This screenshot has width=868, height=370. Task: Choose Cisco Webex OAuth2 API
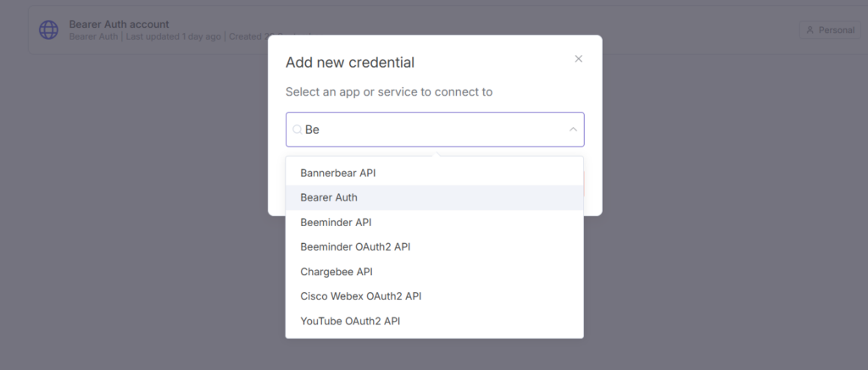[360, 296]
